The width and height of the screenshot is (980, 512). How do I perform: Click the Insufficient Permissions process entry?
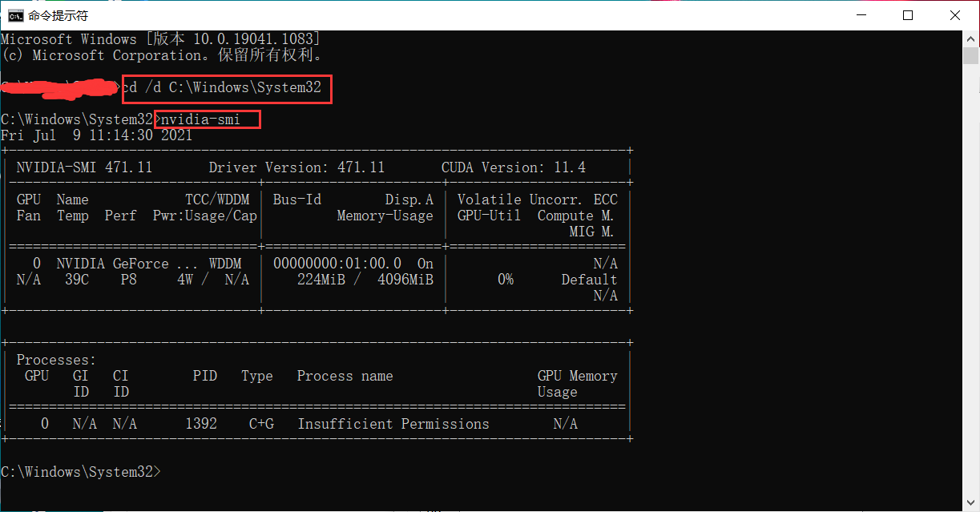click(x=393, y=423)
